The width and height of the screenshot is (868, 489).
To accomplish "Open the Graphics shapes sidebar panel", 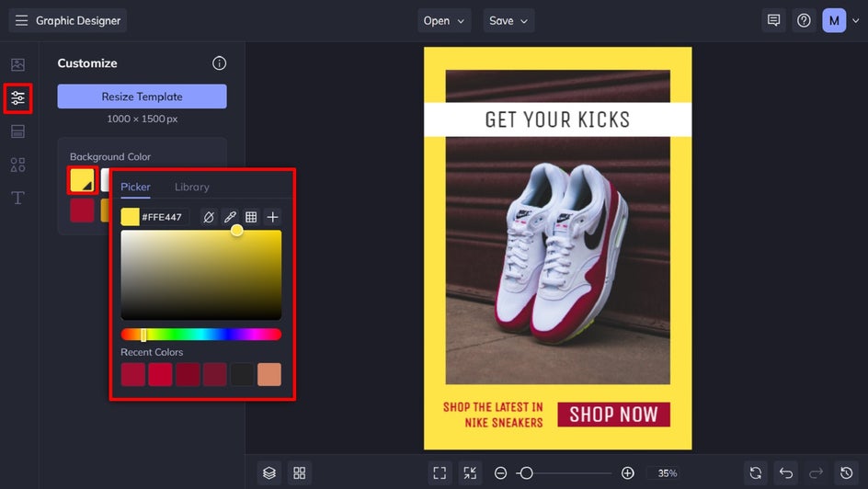I will 17,165.
